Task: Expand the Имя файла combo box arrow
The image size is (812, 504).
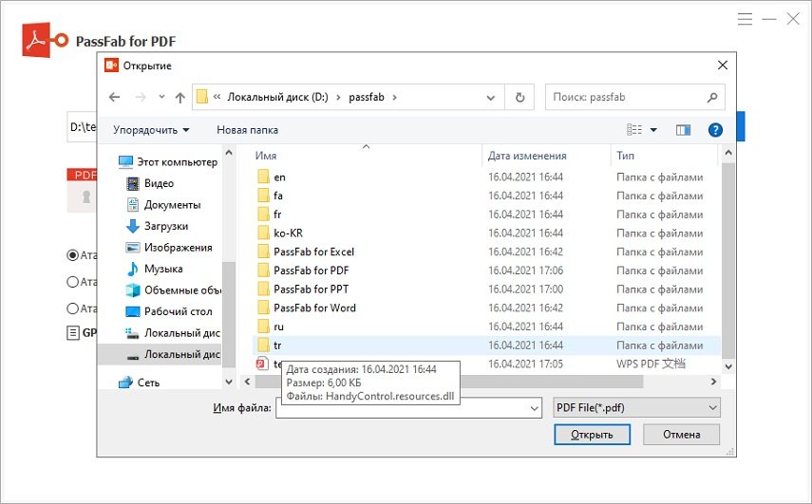Action: click(535, 408)
